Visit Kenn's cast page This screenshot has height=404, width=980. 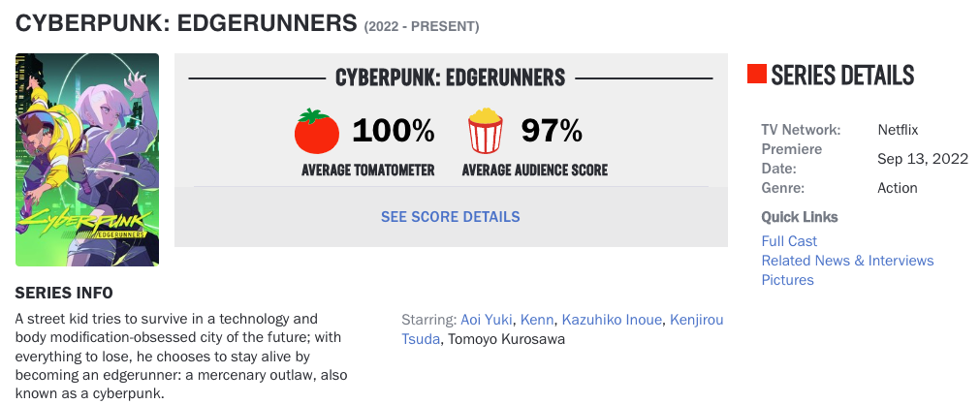(537, 320)
